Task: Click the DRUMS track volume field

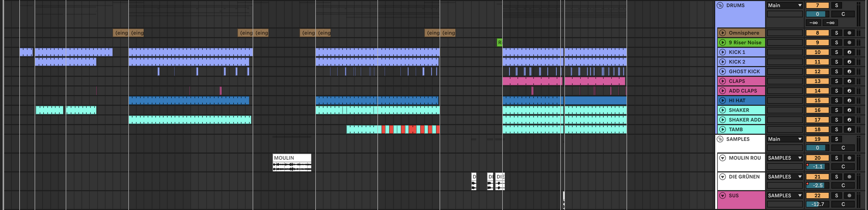Action: click(x=817, y=14)
